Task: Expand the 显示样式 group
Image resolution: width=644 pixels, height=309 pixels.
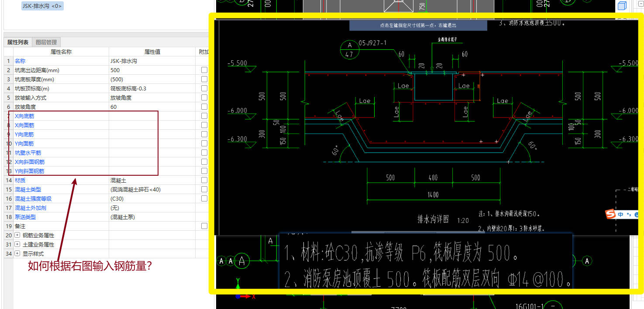Action: 17,253
